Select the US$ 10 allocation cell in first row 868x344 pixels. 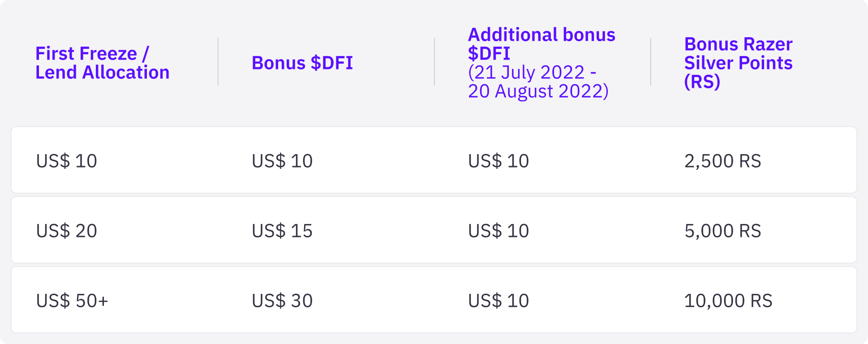(66, 161)
